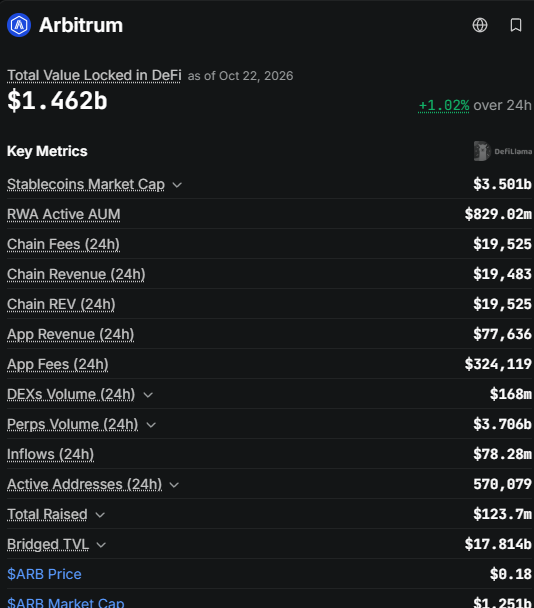
Task: Click the Chain REV (24h) label
Action: coord(61,304)
